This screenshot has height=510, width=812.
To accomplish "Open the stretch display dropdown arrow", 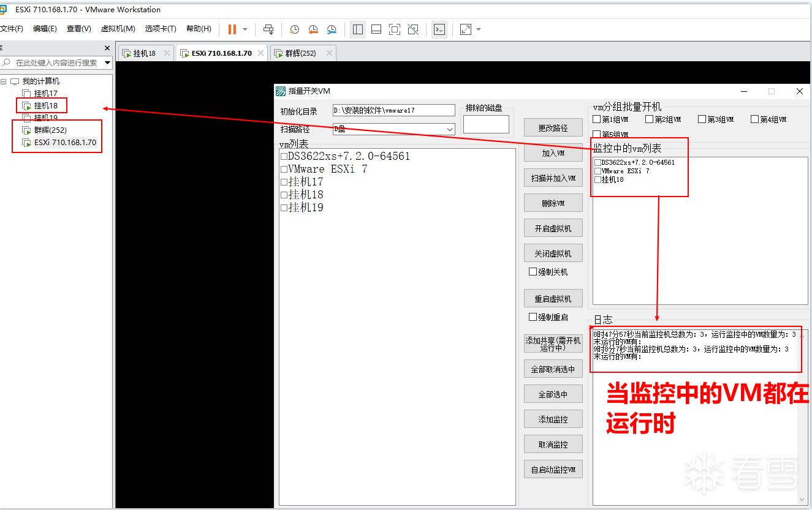I will (x=479, y=29).
